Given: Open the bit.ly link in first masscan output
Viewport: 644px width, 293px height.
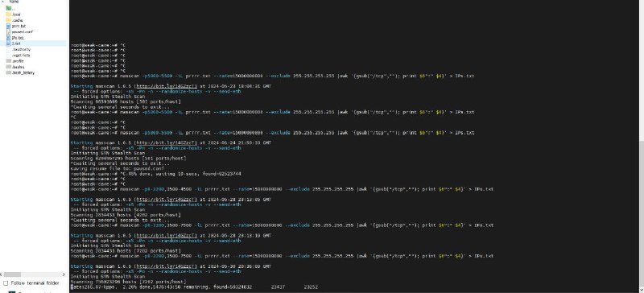Looking at the screenshot, I should [x=167, y=86].
